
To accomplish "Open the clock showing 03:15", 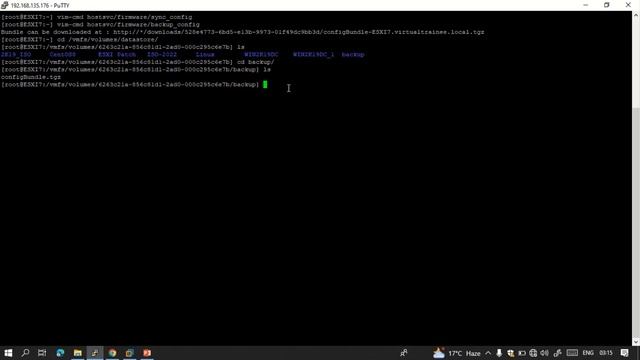I will pos(606,353).
